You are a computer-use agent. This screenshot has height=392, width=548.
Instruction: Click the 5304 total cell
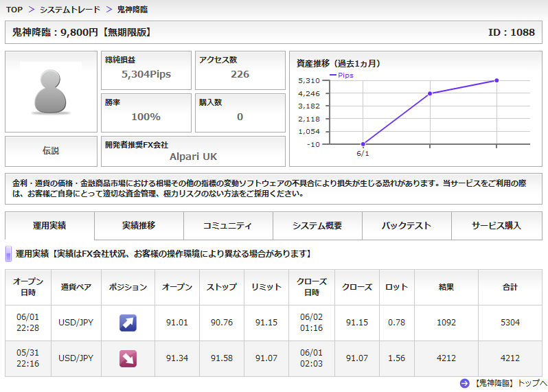[x=510, y=323]
